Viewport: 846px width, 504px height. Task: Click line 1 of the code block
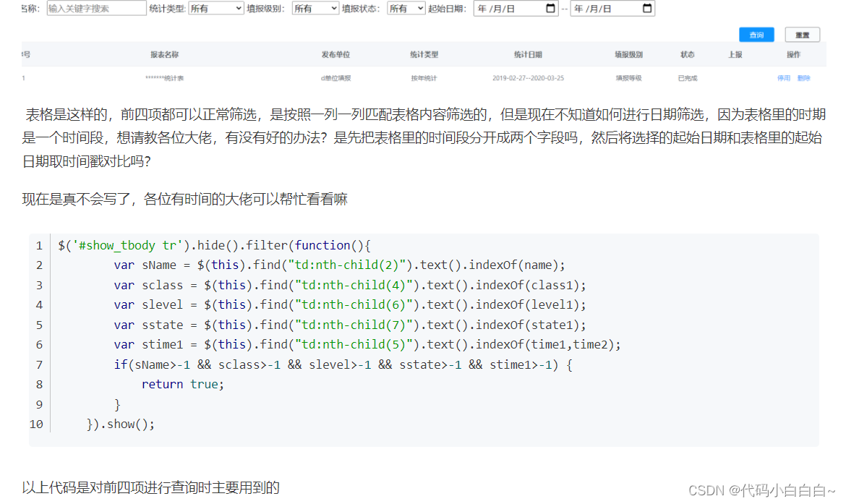tap(217, 245)
